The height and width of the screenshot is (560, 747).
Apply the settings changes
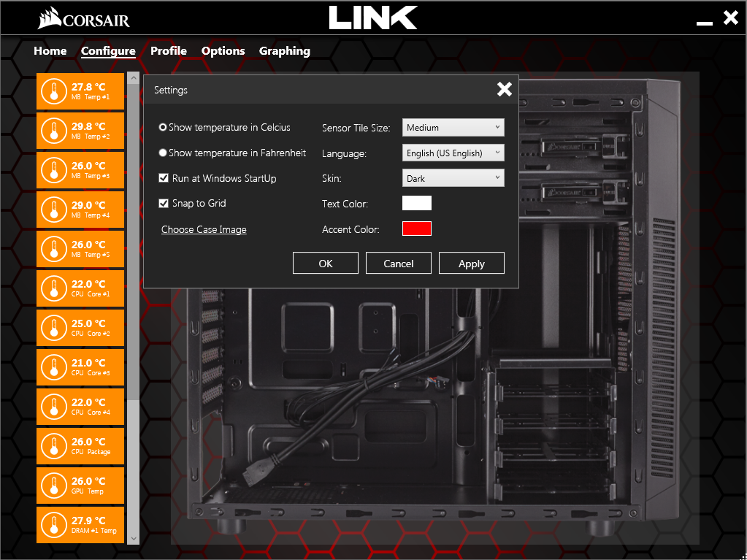click(471, 264)
